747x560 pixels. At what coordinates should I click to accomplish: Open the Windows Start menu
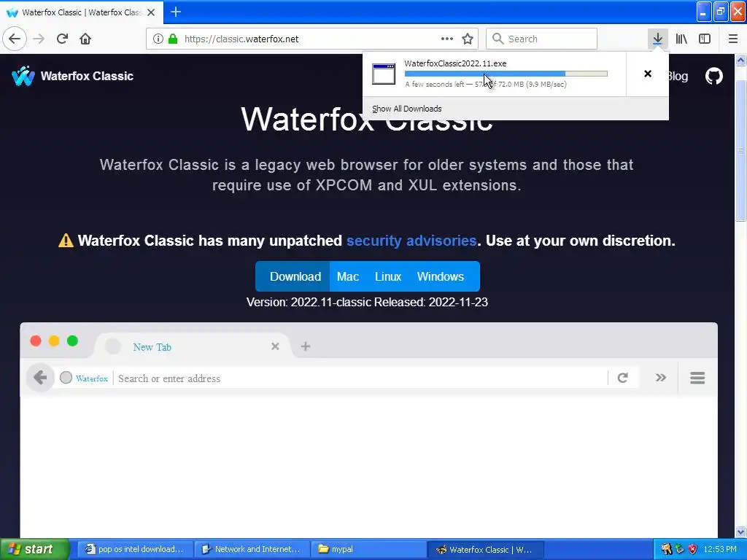click(35, 549)
